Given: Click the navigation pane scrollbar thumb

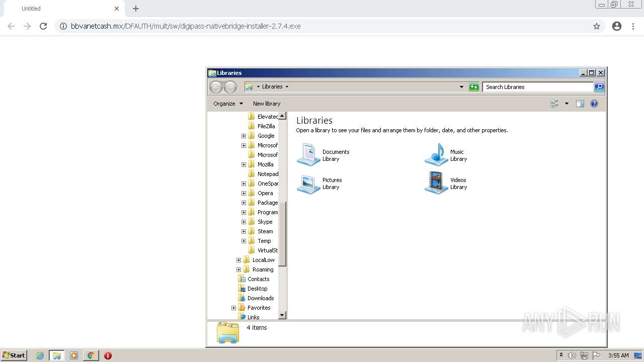Looking at the screenshot, I should point(282,234).
